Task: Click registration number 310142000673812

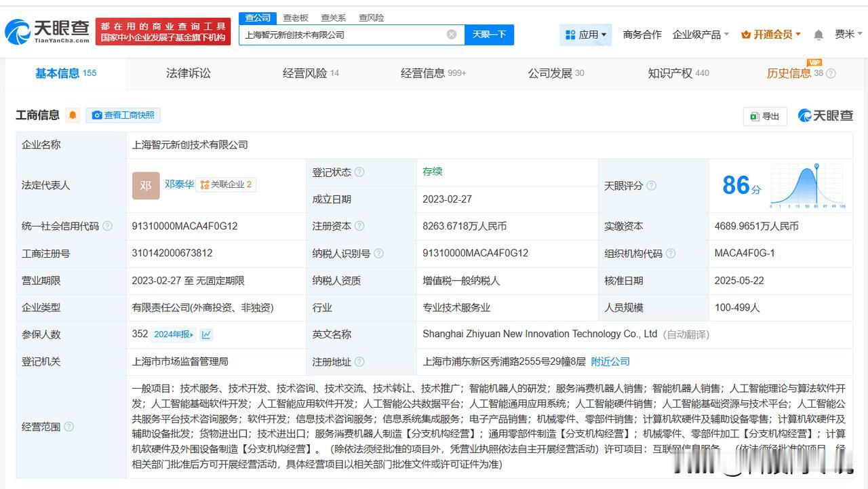Action: tap(172, 254)
